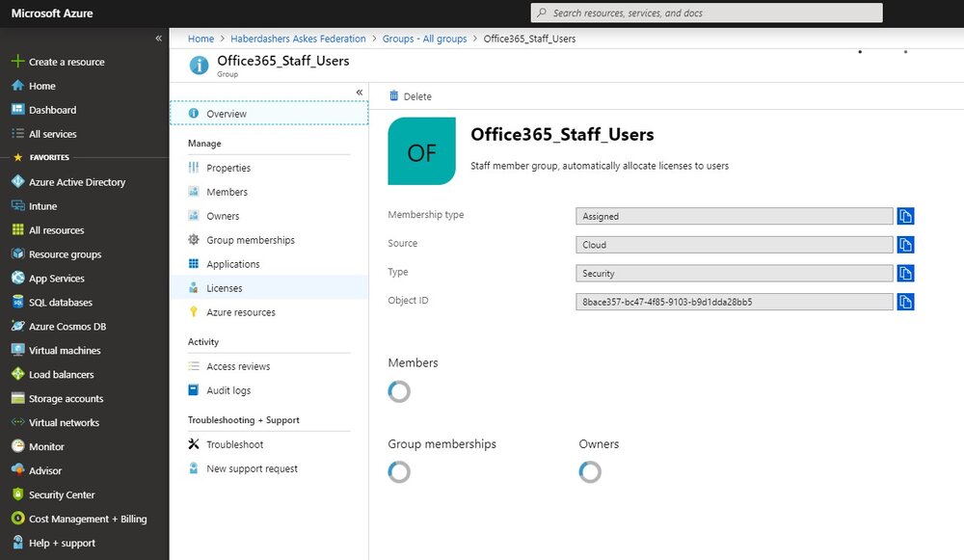Go to Haberdashers Askes Federation breadcrumb
The height and width of the screenshot is (560, 964).
point(298,39)
